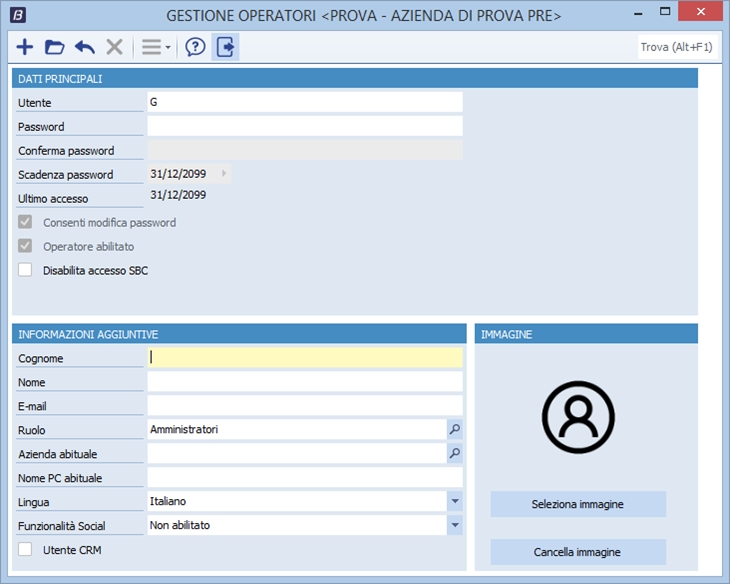
Task: Enable Disabilita accesso SBC checkbox
Action: point(26,270)
